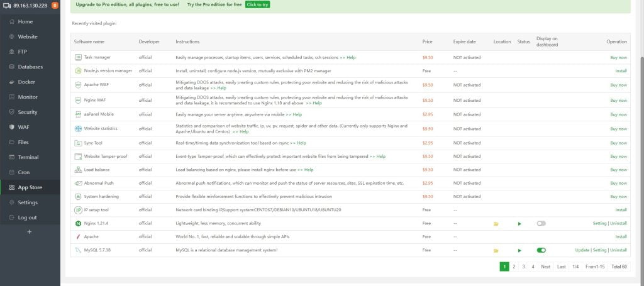The width and height of the screenshot is (644, 286).
Task: Install the Node.js version manager
Action: pos(621,71)
